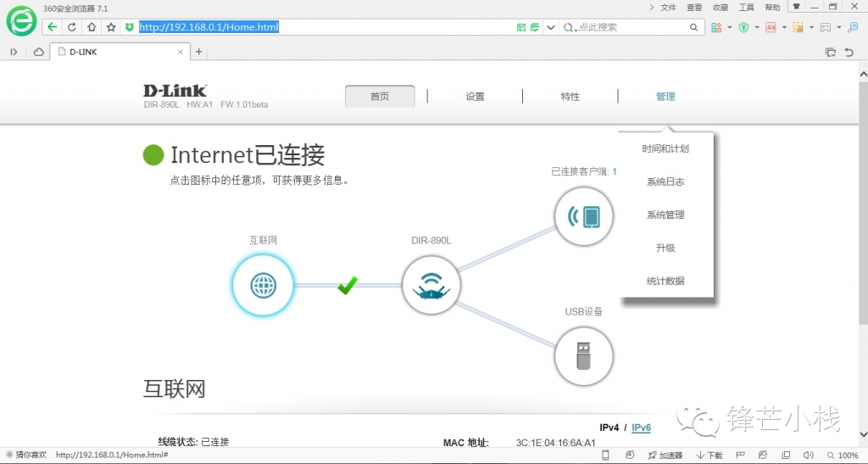This screenshot has width=868, height=464.
Task: Select 统计数据 from management menu
Action: 665,281
